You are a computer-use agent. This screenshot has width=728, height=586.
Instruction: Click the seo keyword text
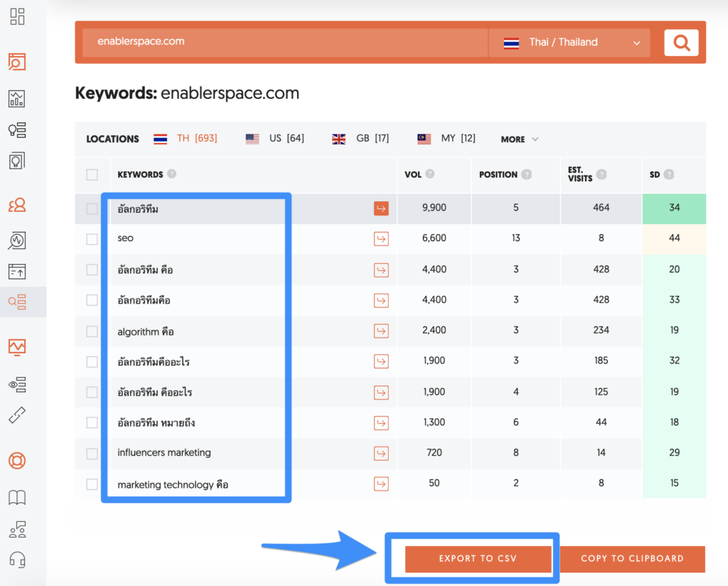(125, 238)
